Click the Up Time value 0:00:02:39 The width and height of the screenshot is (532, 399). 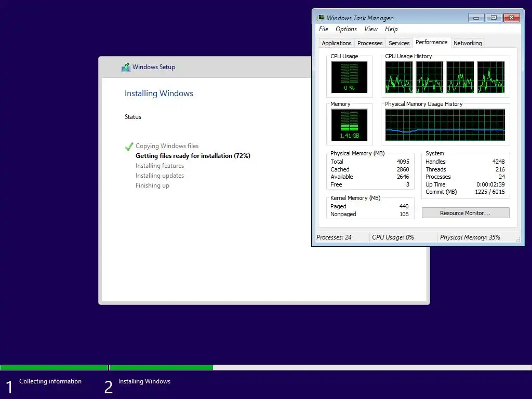pyautogui.click(x=490, y=184)
